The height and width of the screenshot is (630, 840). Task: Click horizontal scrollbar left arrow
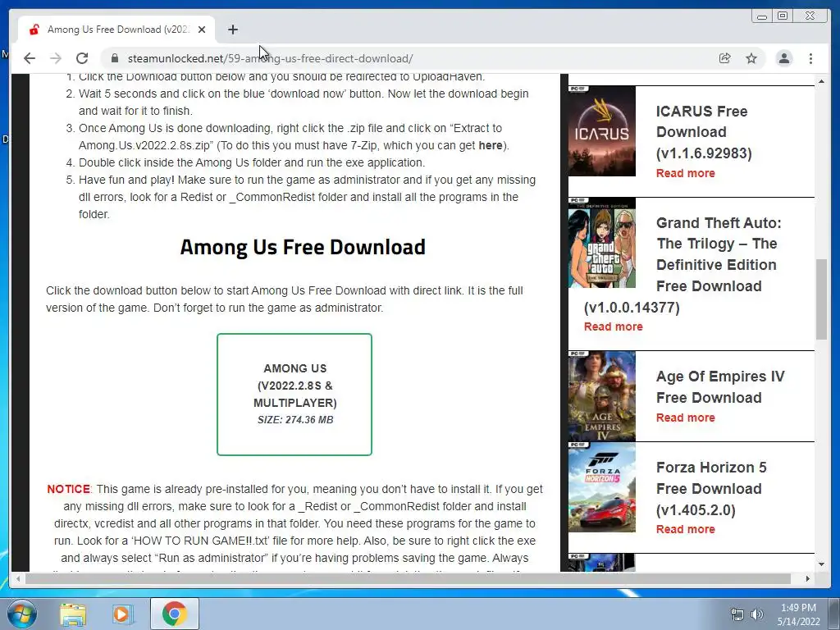(18, 578)
